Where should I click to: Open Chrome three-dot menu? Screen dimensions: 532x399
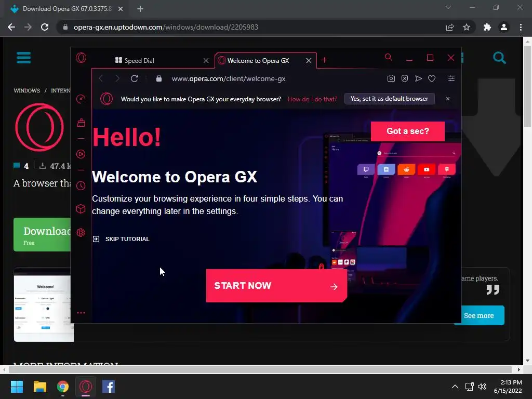pos(521,27)
